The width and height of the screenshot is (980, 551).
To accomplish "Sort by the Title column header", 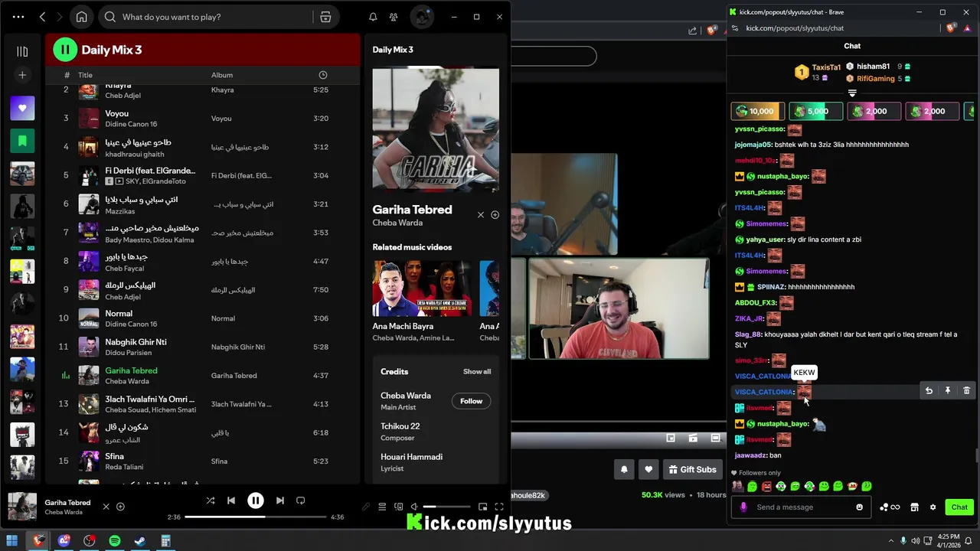I will tap(85, 75).
